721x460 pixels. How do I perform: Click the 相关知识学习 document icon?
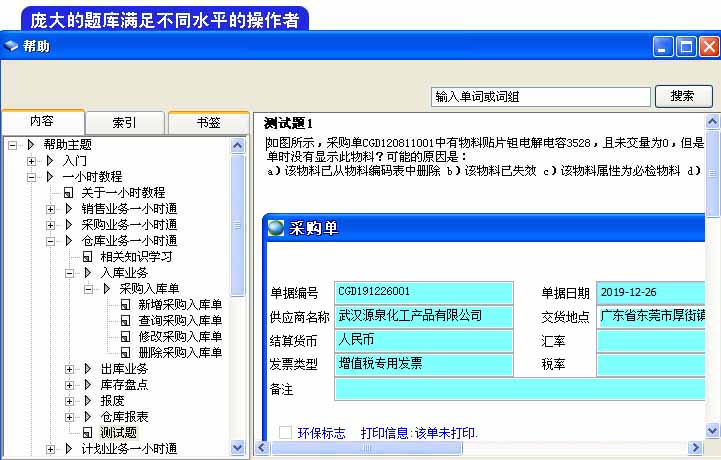(87, 256)
